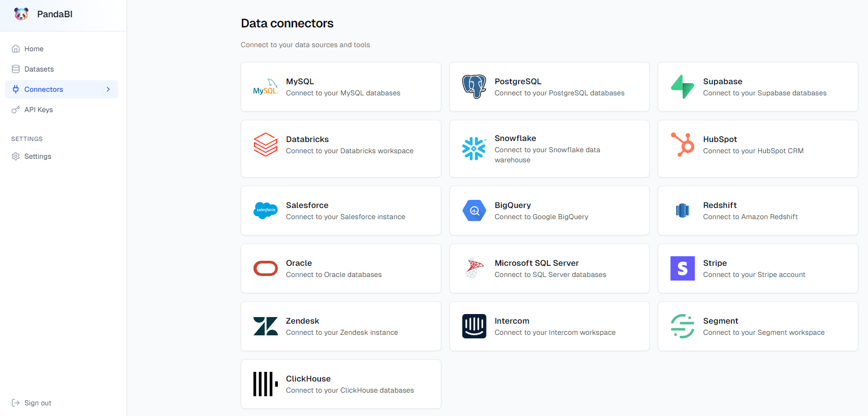The width and height of the screenshot is (868, 416).
Task: Click the Settings gear icon
Action: (16, 156)
